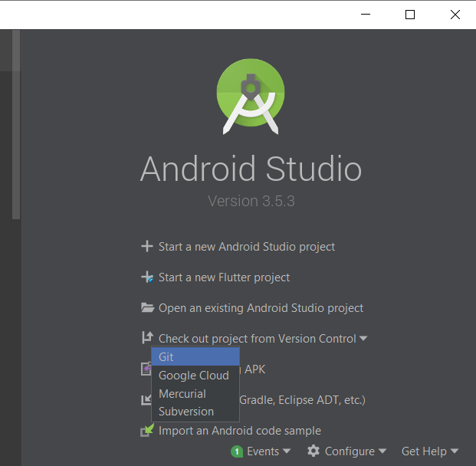Viewport: 476px width, 466px height.
Task: Expand the Events dropdown arrow
Action: click(287, 451)
